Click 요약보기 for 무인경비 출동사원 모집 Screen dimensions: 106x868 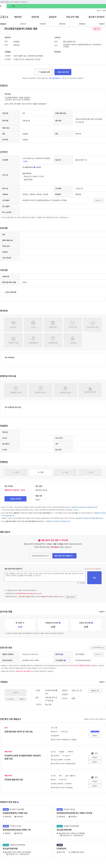pyautogui.click(x=95, y=781)
